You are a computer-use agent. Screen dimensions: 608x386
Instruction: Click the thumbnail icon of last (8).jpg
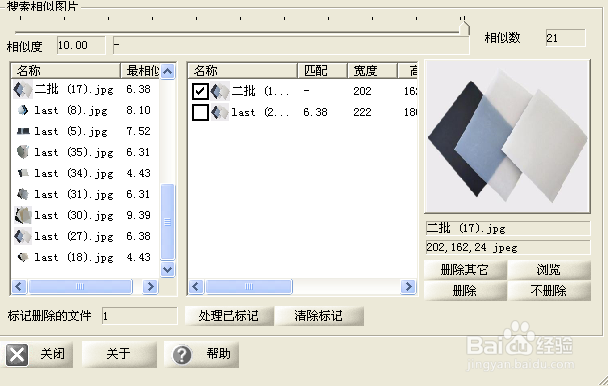click(x=23, y=111)
